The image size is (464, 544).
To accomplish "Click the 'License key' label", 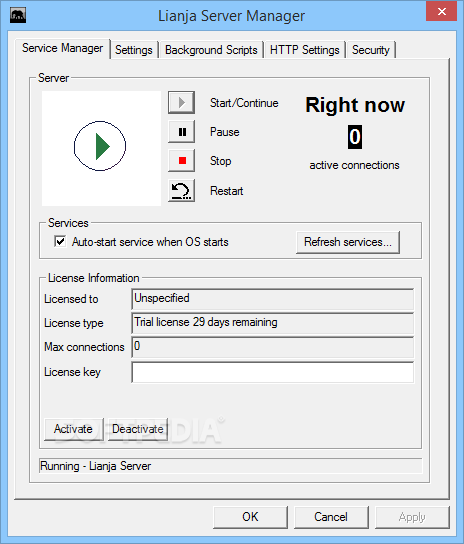I will (72, 372).
